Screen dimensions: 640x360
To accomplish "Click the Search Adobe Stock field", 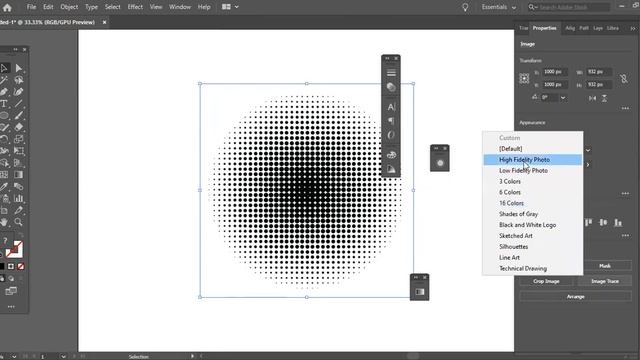I will (569, 7).
